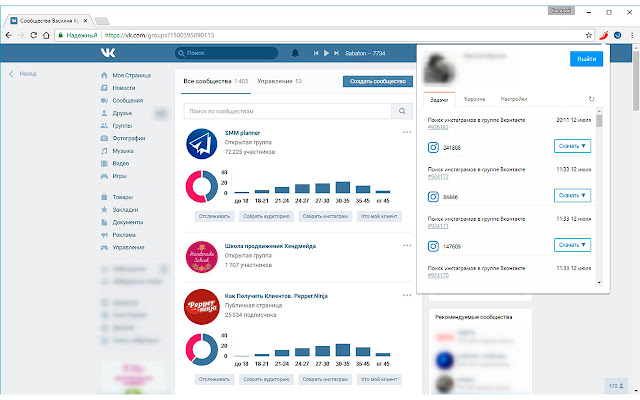Skip to the next track in the header
Screen dimensions: 640x400
(333, 52)
